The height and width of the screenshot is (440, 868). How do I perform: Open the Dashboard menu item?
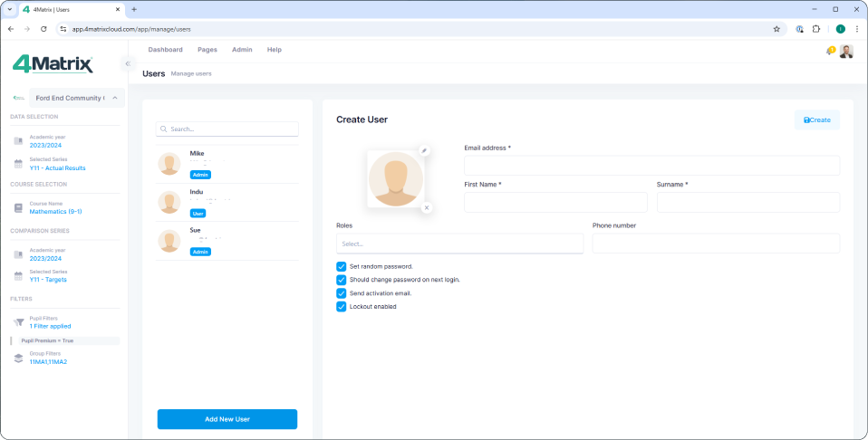(165, 50)
